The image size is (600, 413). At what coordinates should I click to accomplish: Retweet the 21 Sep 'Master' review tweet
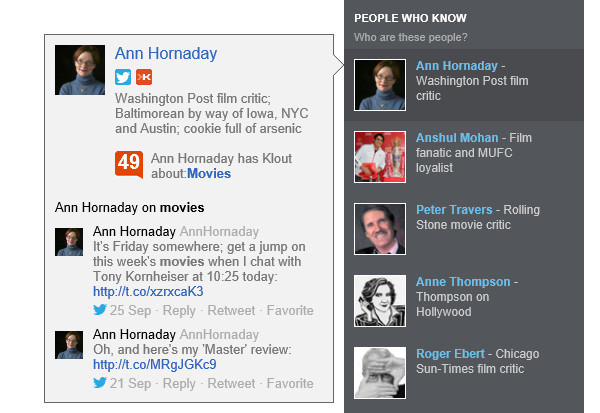pos(231,383)
